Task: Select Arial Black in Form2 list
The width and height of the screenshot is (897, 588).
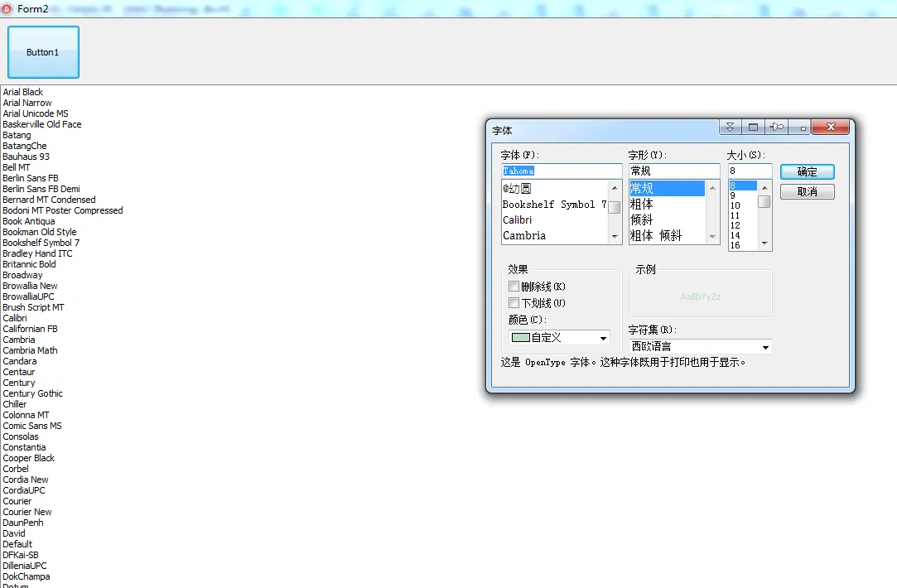Action: [23, 92]
